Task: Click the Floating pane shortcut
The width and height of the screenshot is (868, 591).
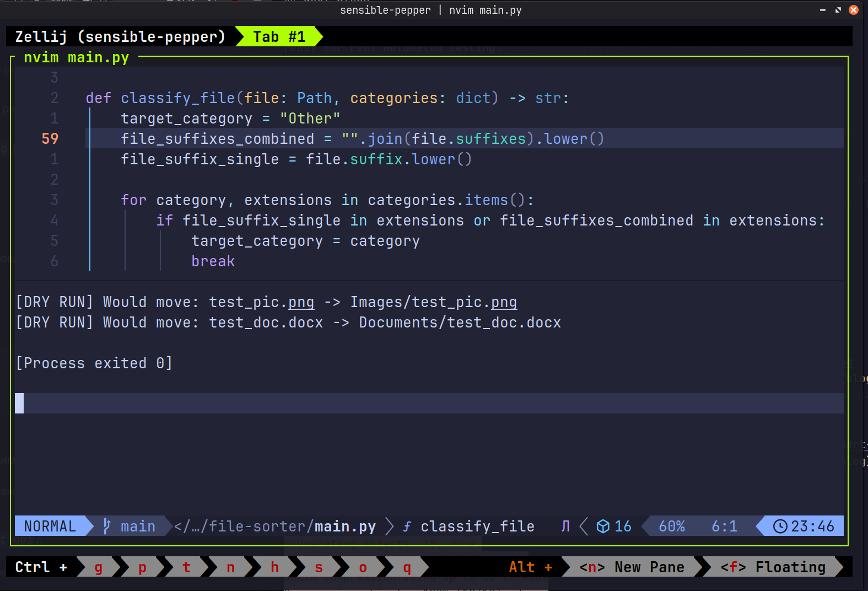Action: 773,567
